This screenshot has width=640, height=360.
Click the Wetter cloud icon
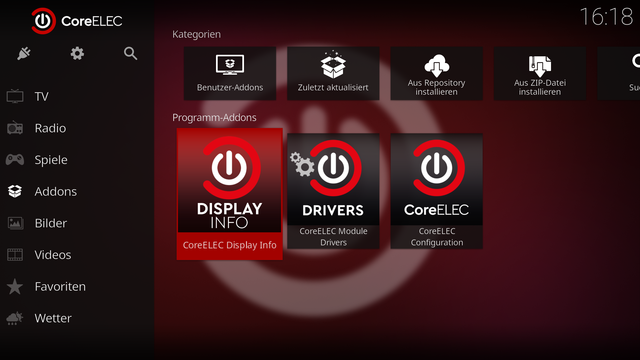pos(15,318)
